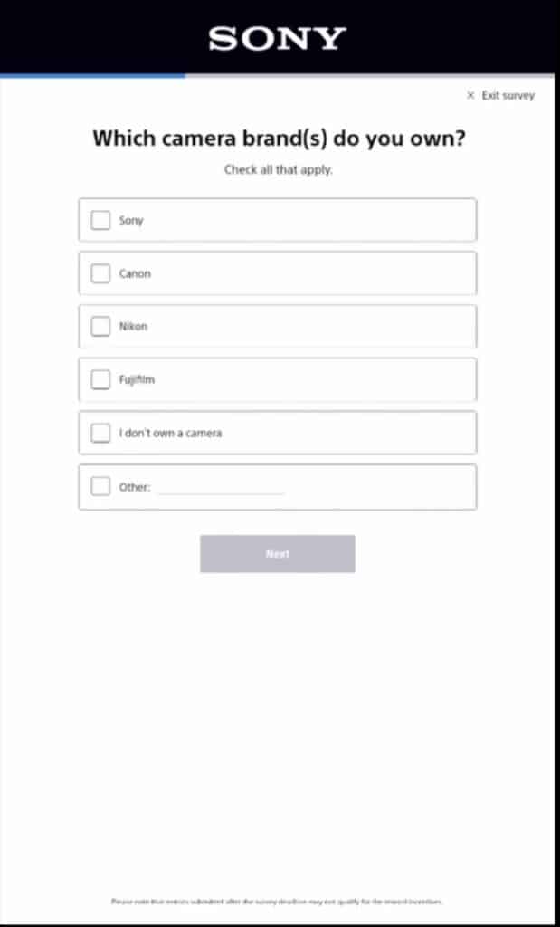Tick the Other checkbox
560x927 pixels.
(100, 486)
